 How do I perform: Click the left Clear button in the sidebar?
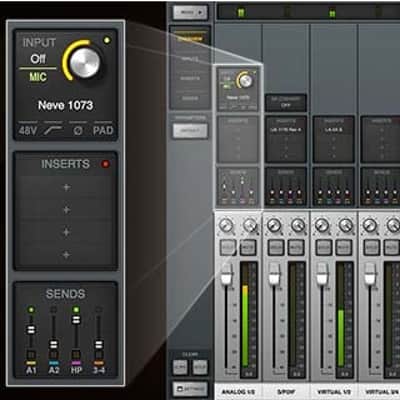[x=181, y=367]
